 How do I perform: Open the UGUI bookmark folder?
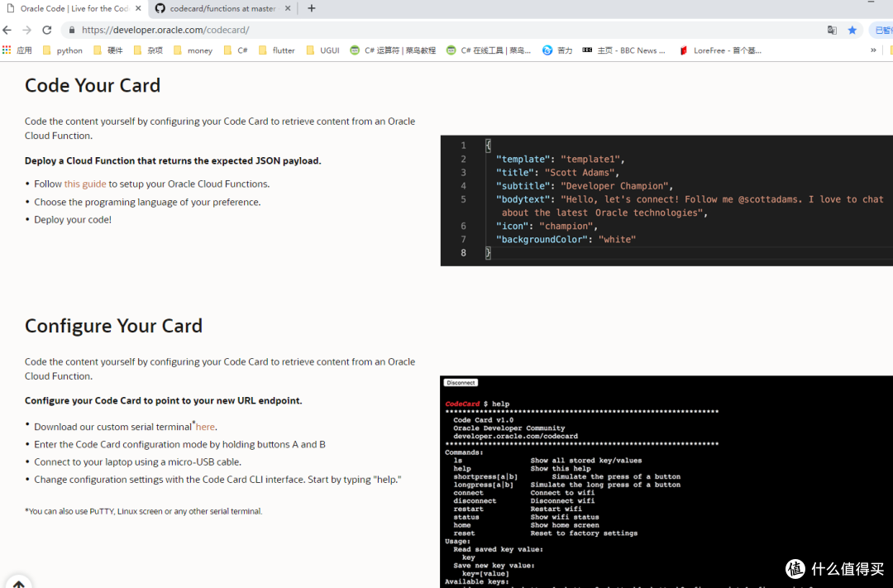tap(323, 50)
